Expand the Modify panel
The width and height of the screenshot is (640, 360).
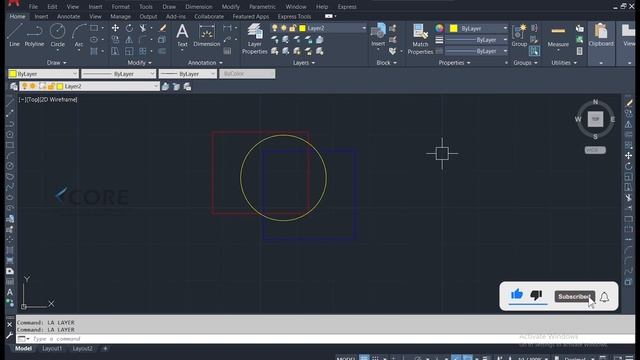point(139,63)
